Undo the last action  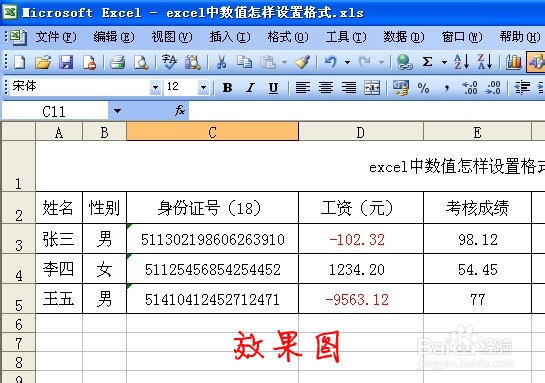click(331, 63)
